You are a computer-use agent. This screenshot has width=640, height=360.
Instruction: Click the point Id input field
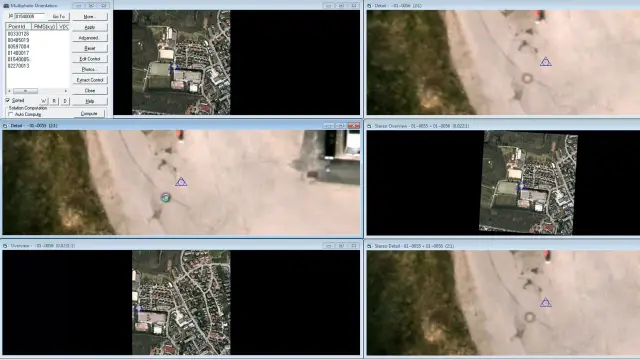[30, 16]
